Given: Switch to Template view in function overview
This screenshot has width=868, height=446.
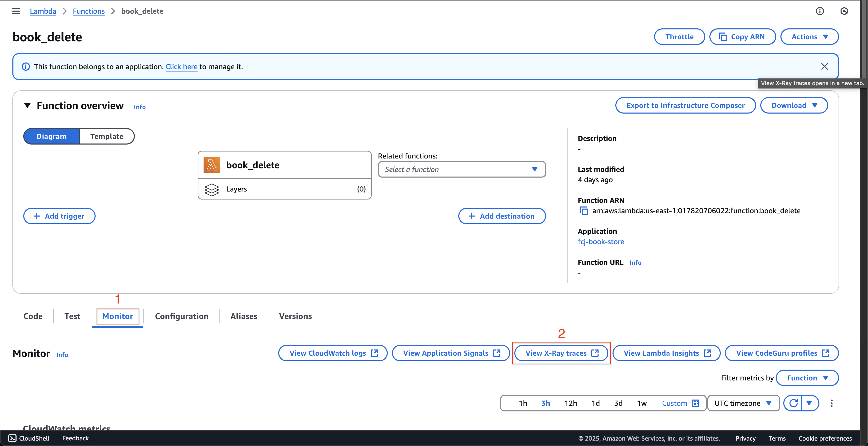Looking at the screenshot, I should 107,136.
